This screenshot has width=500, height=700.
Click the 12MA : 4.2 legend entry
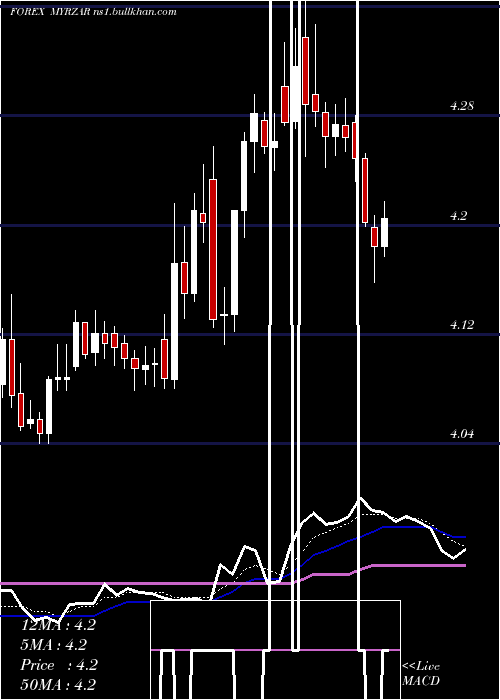(58, 625)
